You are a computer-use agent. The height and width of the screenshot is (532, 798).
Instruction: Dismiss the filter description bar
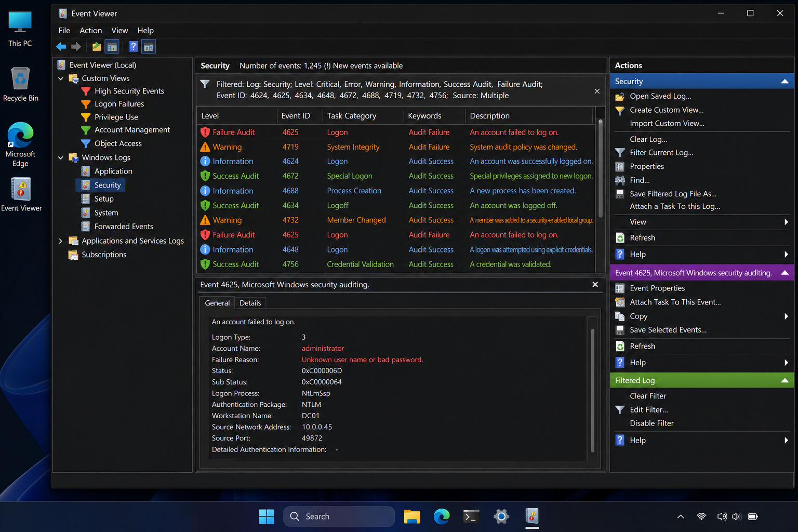click(x=597, y=91)
